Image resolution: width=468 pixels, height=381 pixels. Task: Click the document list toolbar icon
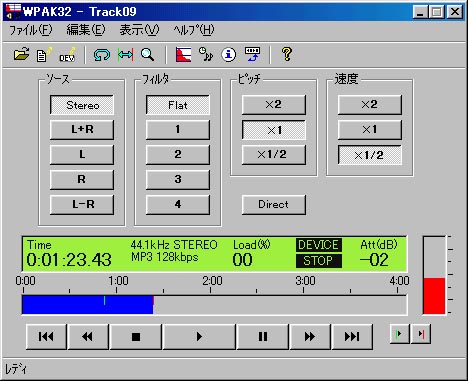pos(44,54)
